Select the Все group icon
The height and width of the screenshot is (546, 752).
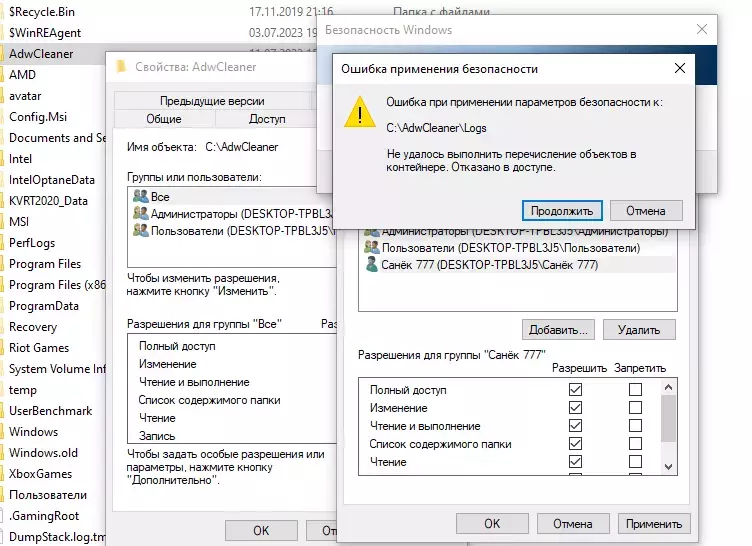[x=141, y=196]
